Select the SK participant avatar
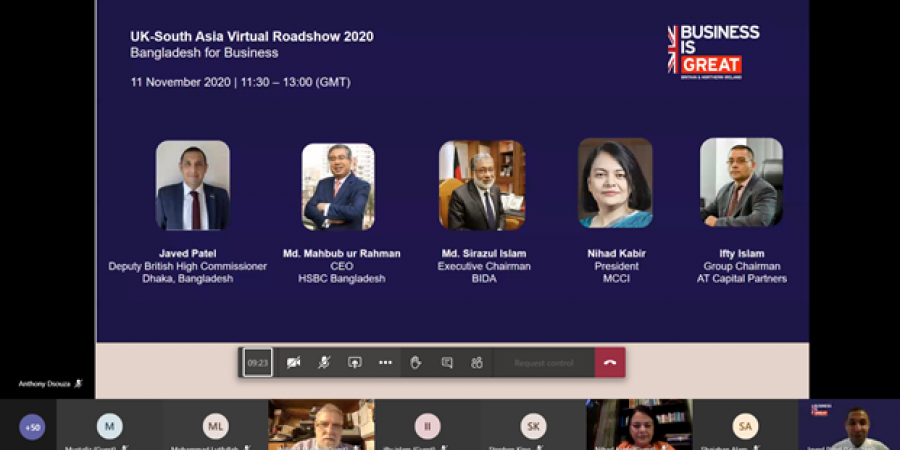This screenshot has height=450, width=900. 533,426
